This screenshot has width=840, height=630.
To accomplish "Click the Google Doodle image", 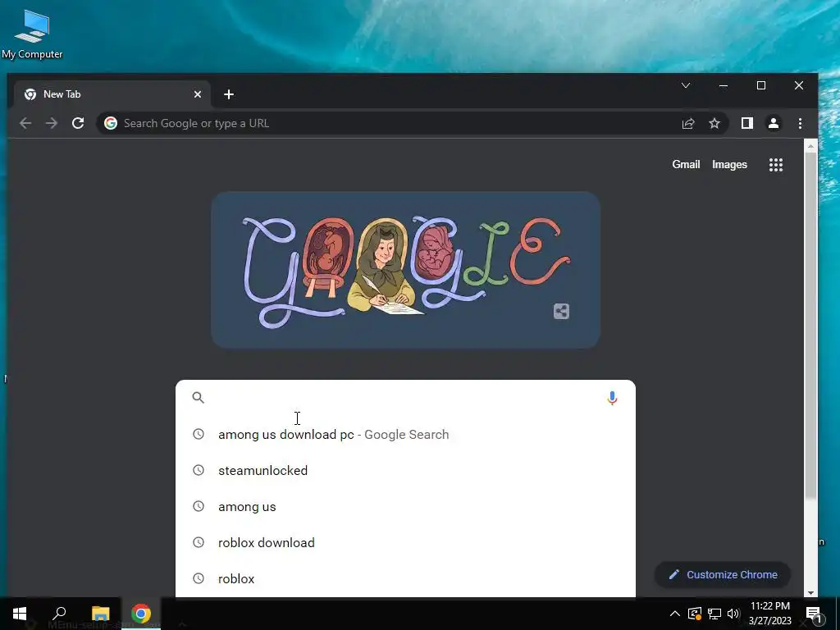I will click(x=405, y=270).
